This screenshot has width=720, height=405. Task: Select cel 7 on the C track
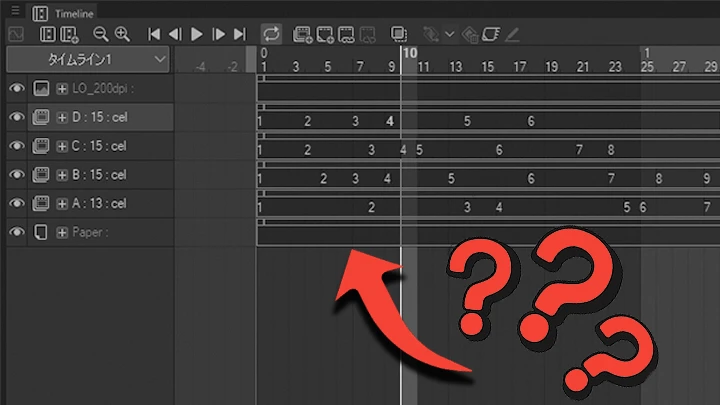pos(579,150)
